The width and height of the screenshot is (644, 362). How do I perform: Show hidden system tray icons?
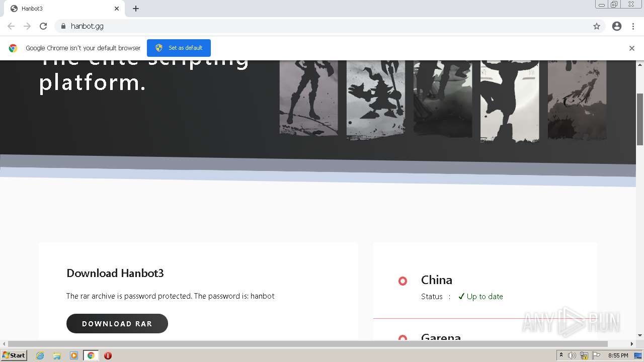(561, 355)
